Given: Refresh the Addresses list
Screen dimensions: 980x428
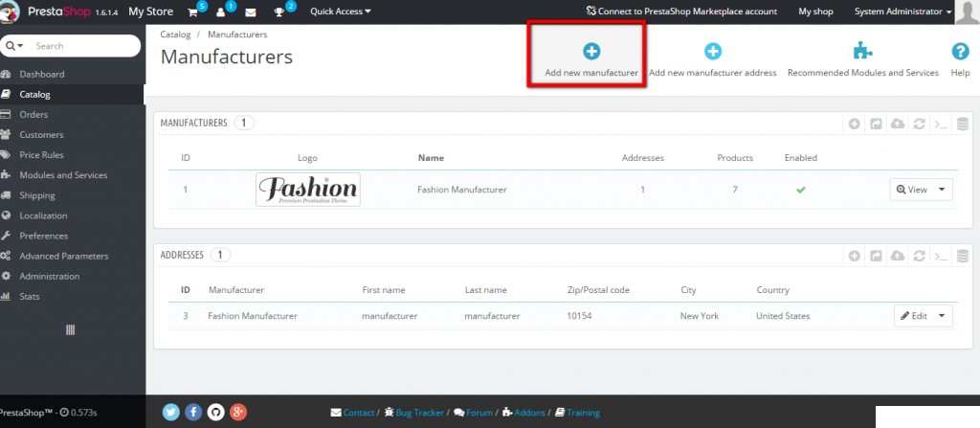Looking at the screenshot, I should point(919,256).
